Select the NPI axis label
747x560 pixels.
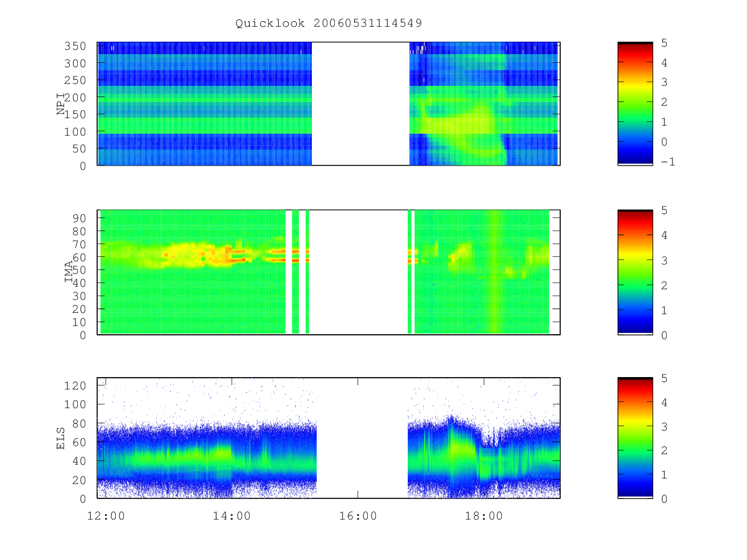click(x=61, y=104)
